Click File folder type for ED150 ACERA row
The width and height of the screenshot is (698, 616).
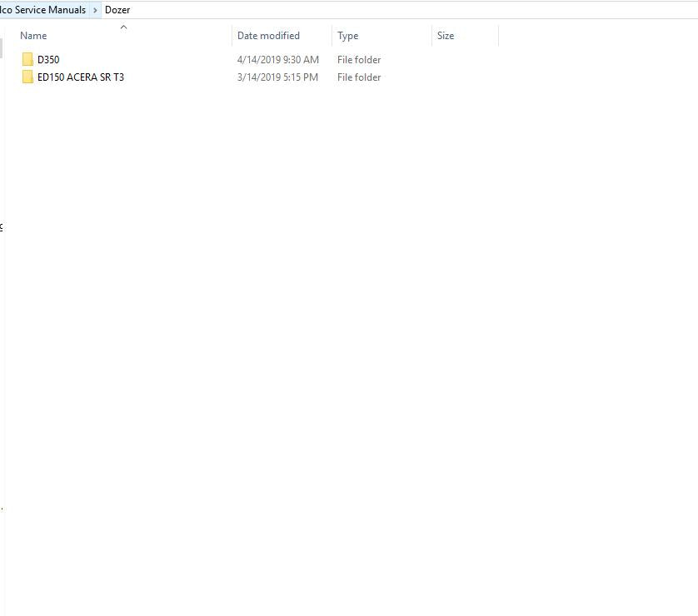359,77
